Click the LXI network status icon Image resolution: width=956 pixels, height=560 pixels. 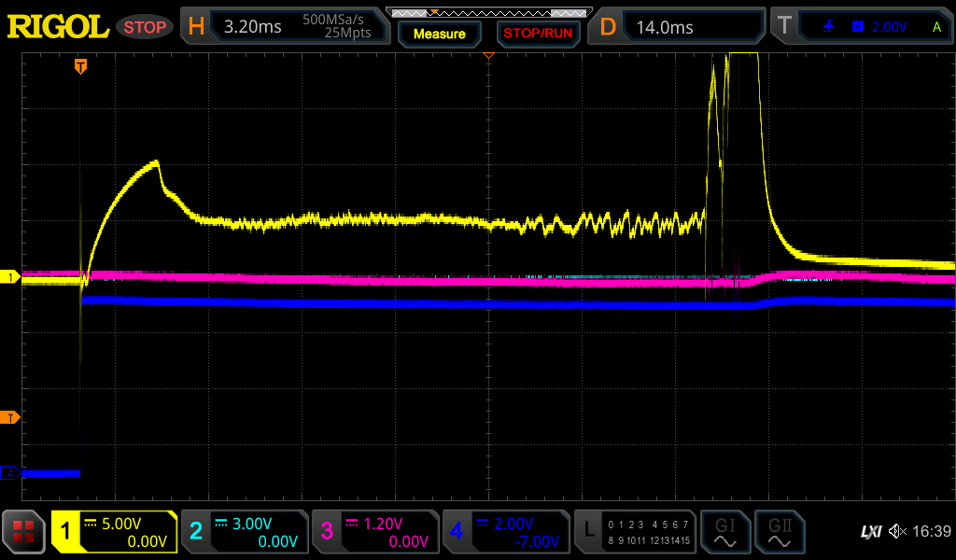(x=870, y=532)
